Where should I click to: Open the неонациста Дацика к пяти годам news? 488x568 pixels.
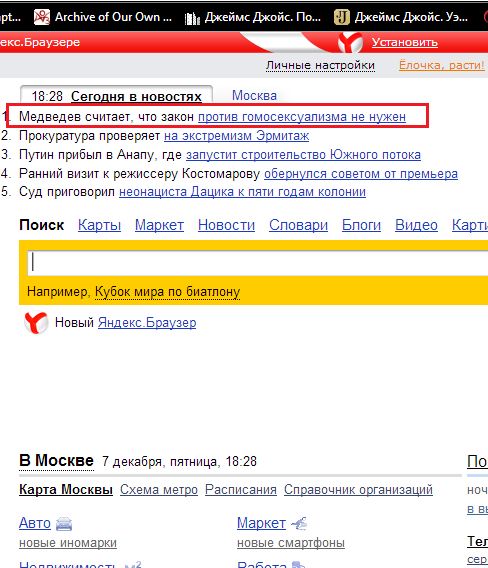(242, 192)
